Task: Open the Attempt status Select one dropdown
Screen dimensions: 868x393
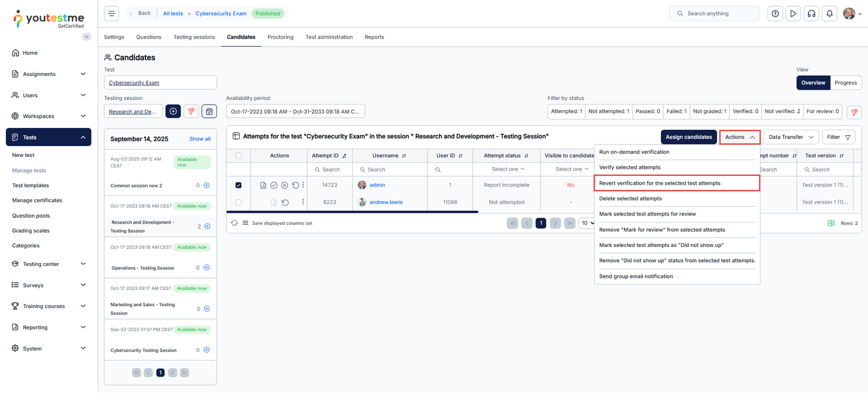Action: [507, 169]
